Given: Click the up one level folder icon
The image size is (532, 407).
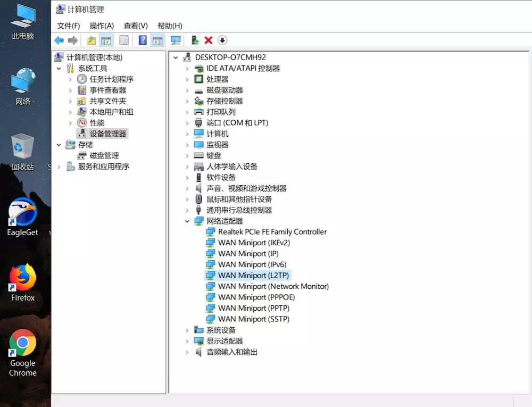Looking at the screenshot, I should tap(92, 40).
